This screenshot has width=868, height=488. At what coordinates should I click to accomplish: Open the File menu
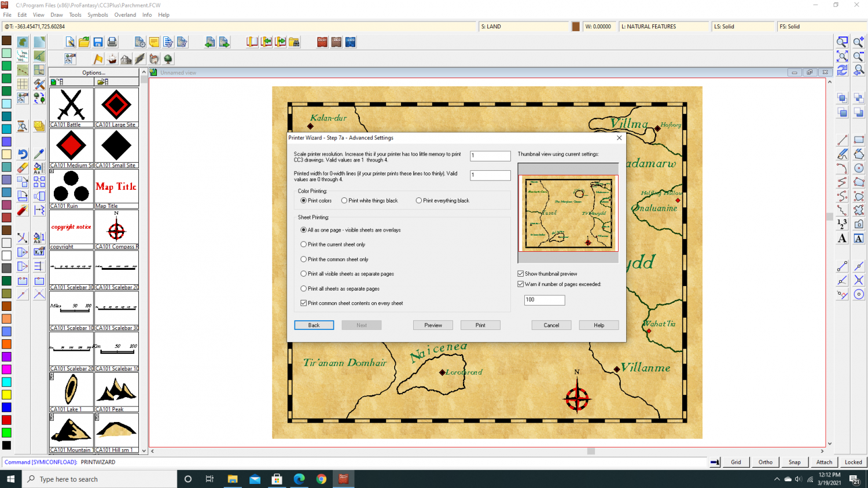coord(7,15)
